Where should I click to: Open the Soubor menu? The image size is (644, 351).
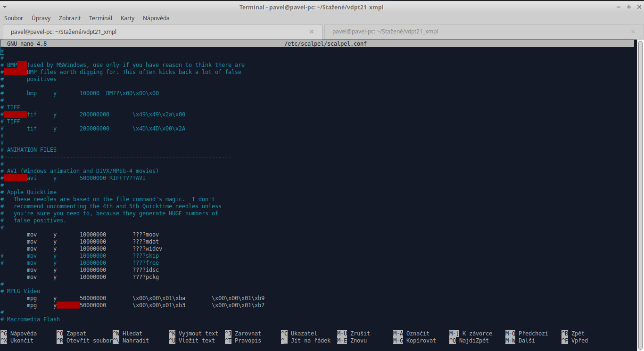pyautogui.click(x=14, y=18)
